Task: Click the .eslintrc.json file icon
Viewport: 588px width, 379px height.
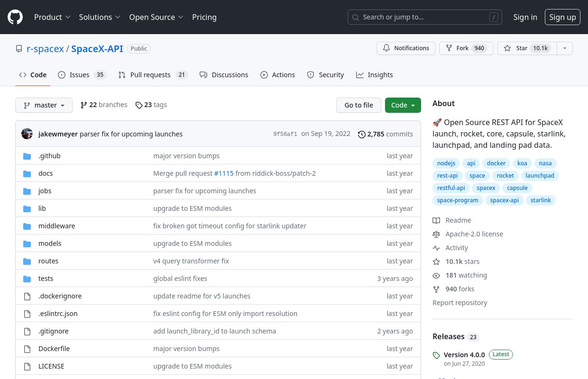Action: point(28,314)
